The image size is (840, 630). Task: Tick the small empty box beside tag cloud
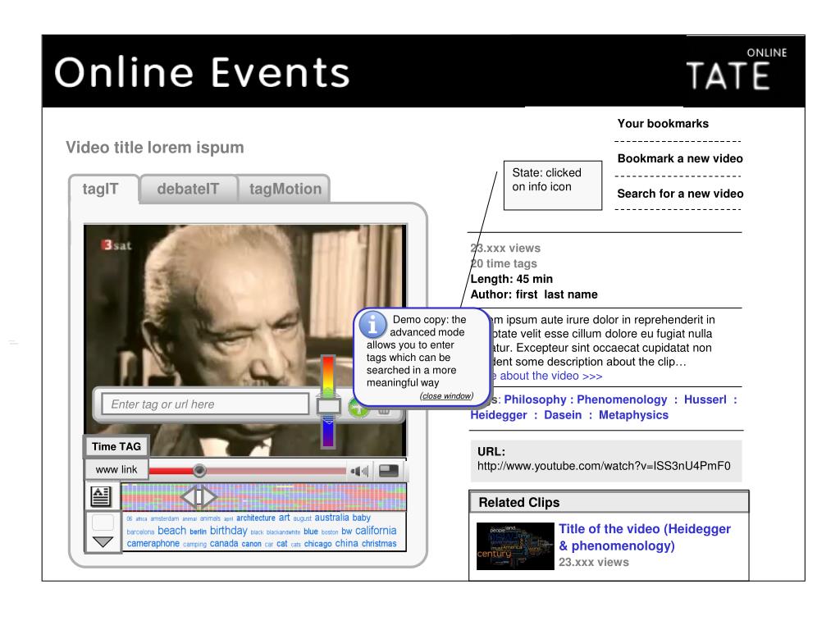coord(103,523)
